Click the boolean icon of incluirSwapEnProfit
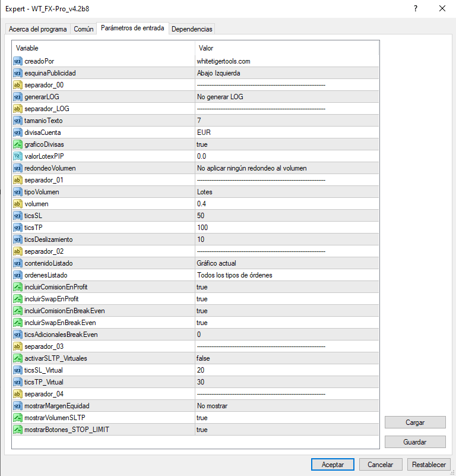The image size is (456, 476). click(18, 299)
